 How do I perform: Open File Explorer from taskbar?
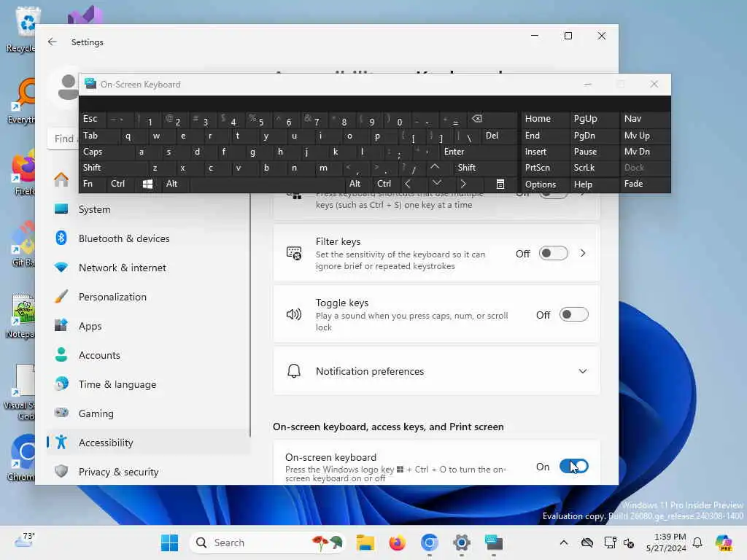point(365,542)
